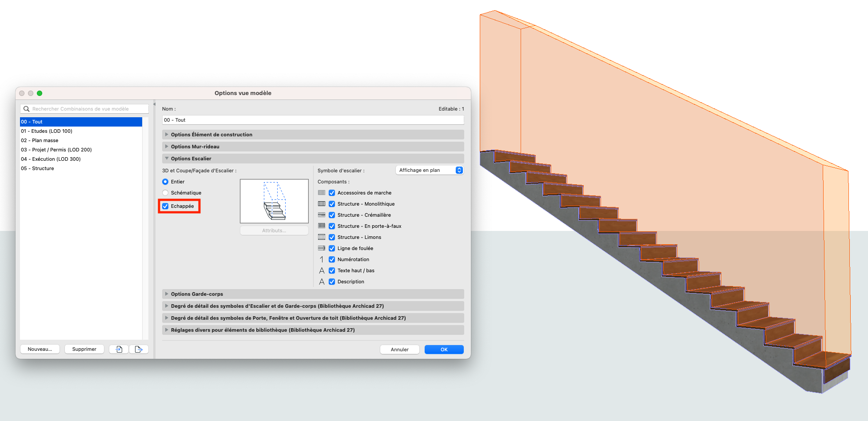Select the Schématique radio button
Image resolution: width=868 pixels, height=421 pixels.
(165, 193)
